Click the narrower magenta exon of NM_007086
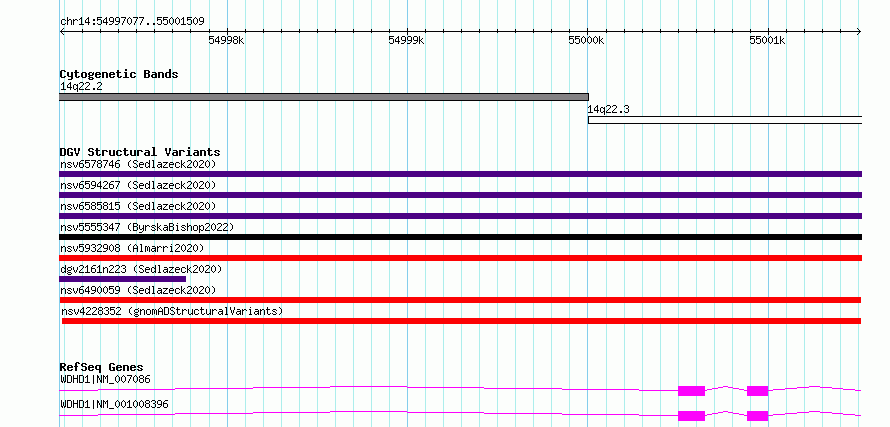This screenshot has height=427, width=890. (x=757, y=391)
